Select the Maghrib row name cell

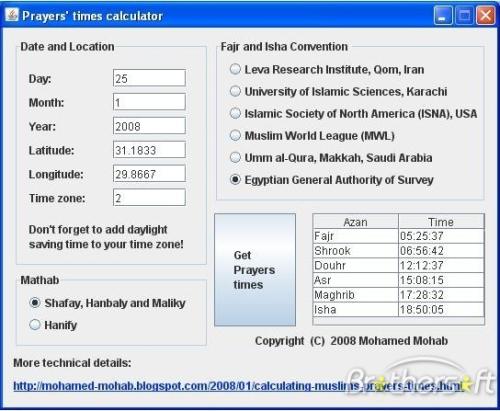click(356, 295)
